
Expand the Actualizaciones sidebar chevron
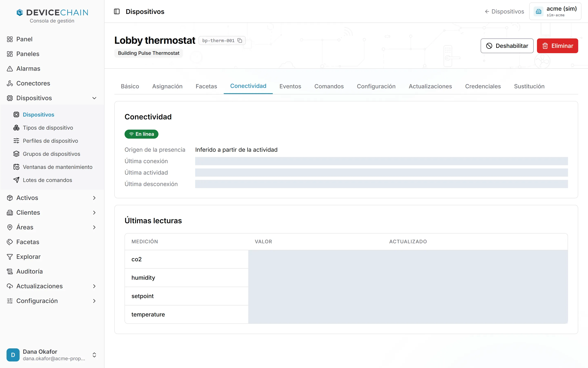[x=94, y=286]
